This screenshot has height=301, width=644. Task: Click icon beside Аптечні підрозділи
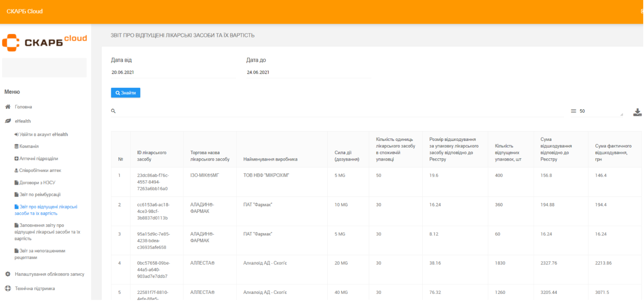pos(17,159)
